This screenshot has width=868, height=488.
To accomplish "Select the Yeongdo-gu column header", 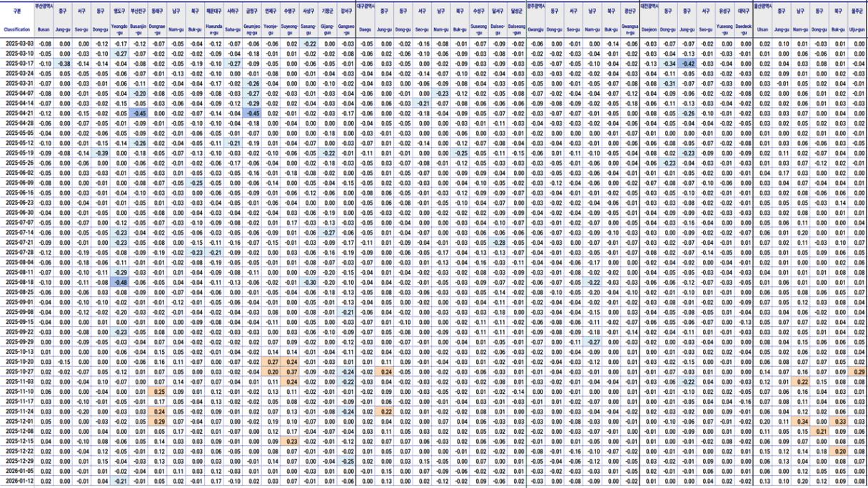I will pyautogui.click(x=121, y=30).
